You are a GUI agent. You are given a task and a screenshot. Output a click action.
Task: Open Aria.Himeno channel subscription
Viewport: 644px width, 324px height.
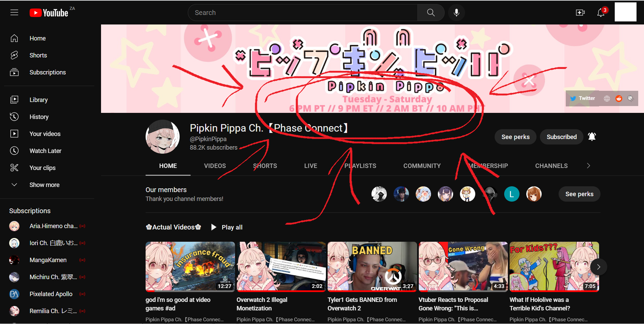coord(47,226)
